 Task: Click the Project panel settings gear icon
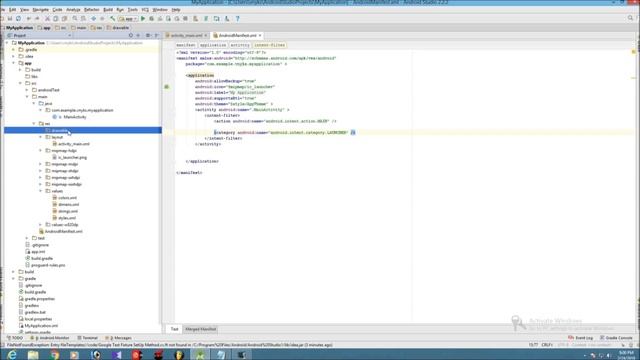coord(148,36)
